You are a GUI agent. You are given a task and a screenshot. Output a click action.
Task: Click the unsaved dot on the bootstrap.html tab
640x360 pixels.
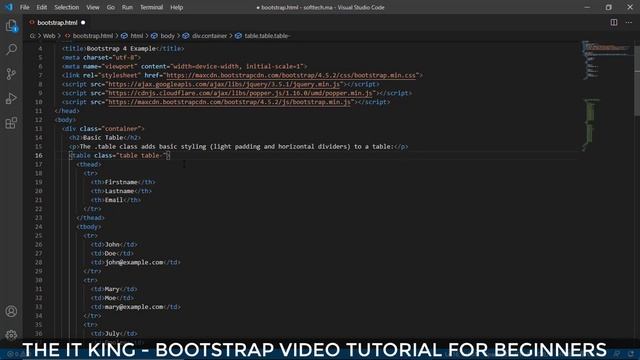click(x=83, y=23)
